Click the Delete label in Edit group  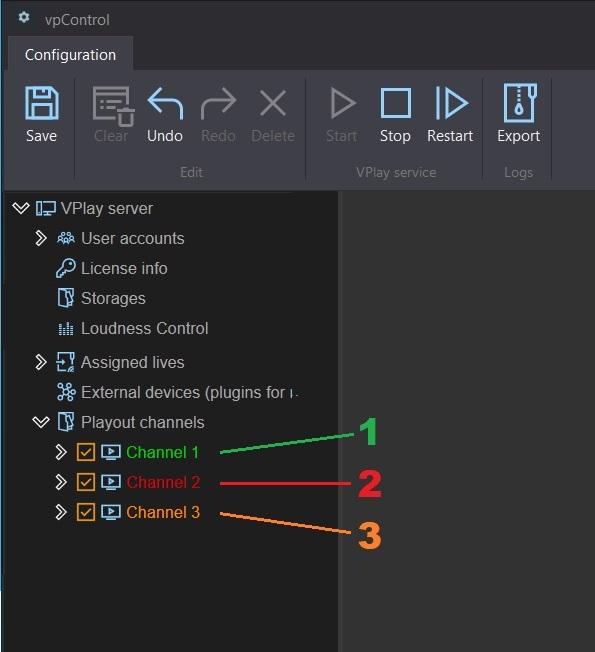pos(273,136)
